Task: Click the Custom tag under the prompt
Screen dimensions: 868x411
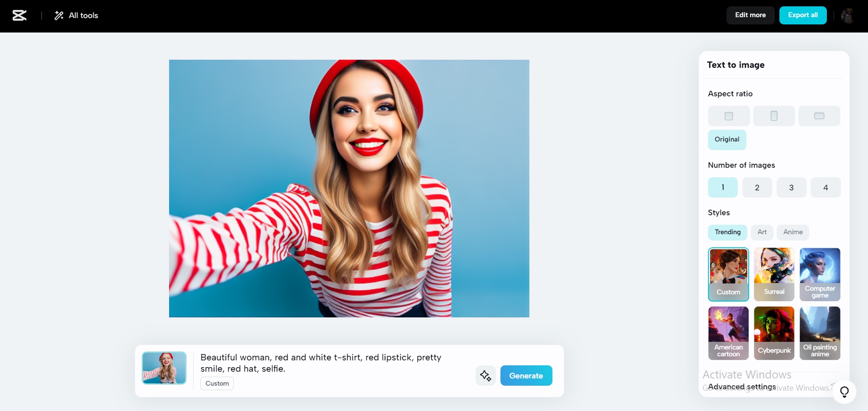Action: (217, 383)
